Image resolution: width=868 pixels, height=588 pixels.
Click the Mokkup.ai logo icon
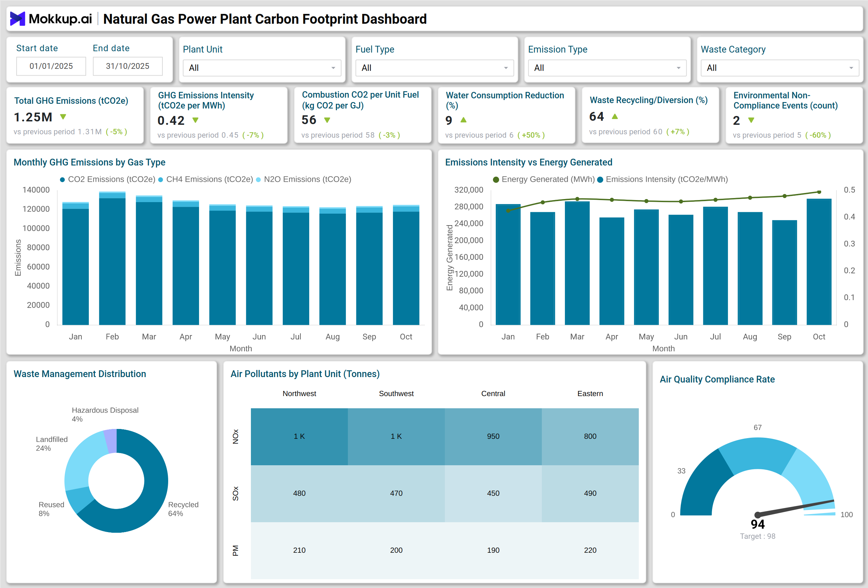coord(17,19)
